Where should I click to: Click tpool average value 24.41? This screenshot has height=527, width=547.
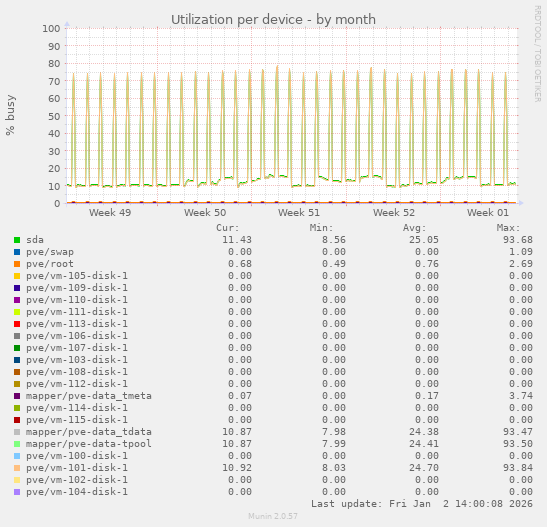click(424, 444)
